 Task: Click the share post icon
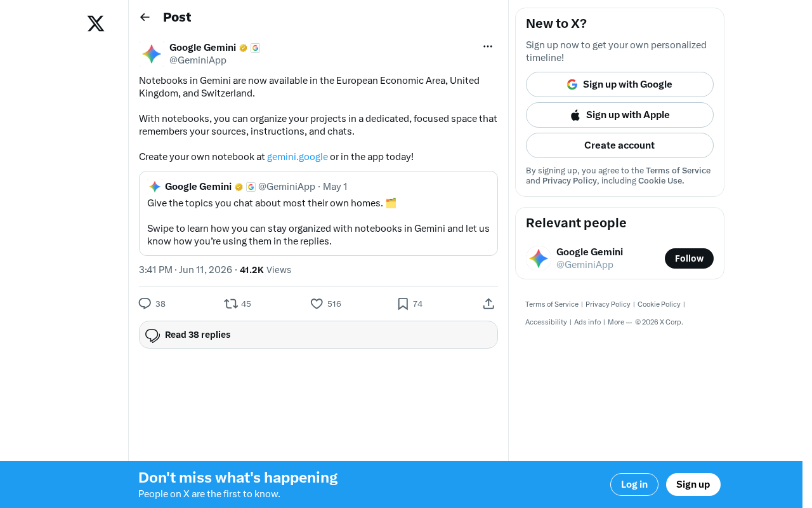coord(488,304)
